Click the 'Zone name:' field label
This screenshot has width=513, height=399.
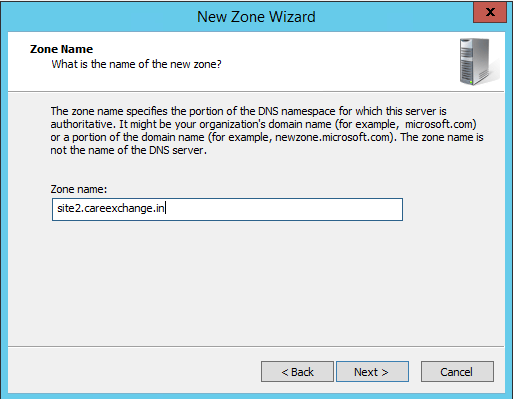click(x=79, y=189)
